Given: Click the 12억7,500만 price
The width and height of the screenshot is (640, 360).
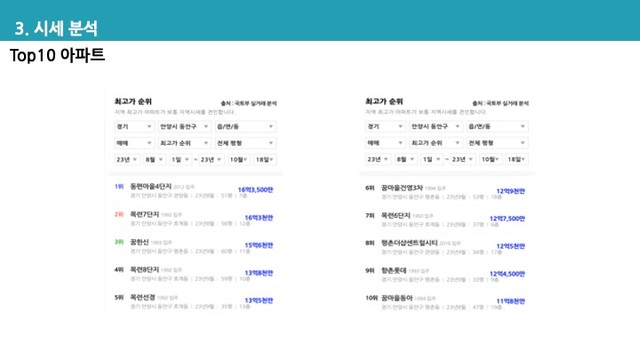Looking at the screenshot, I should pyautogui.click(x=507, y=219).
